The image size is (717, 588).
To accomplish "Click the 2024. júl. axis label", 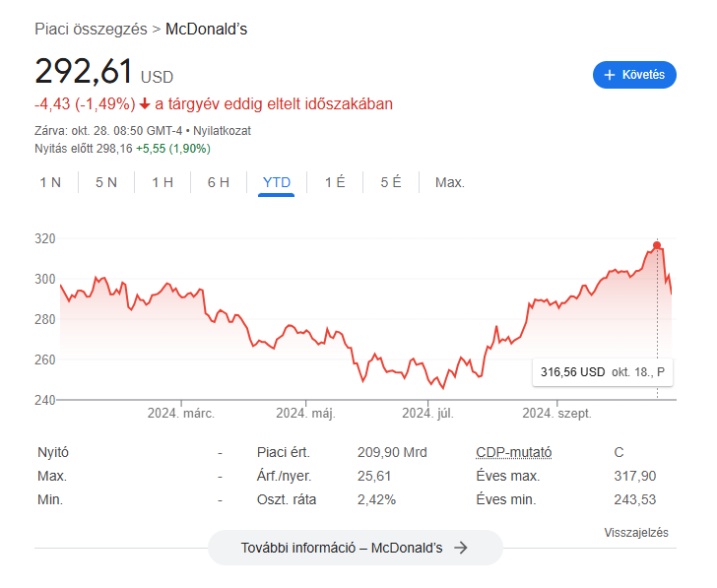I will (x=427, y=414).
